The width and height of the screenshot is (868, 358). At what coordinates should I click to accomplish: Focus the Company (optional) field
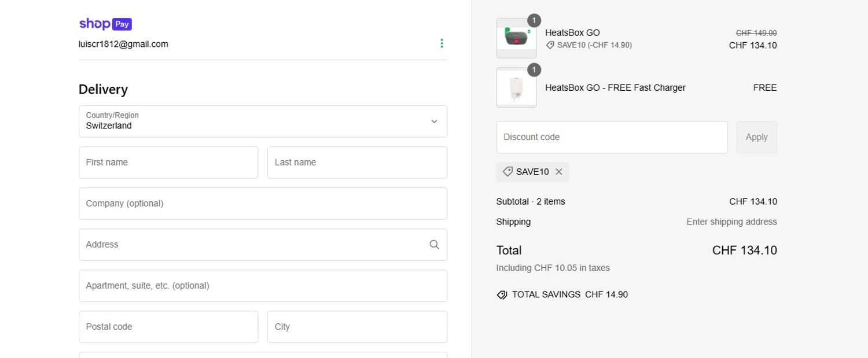pyautogui.click(x=263, y=204)
